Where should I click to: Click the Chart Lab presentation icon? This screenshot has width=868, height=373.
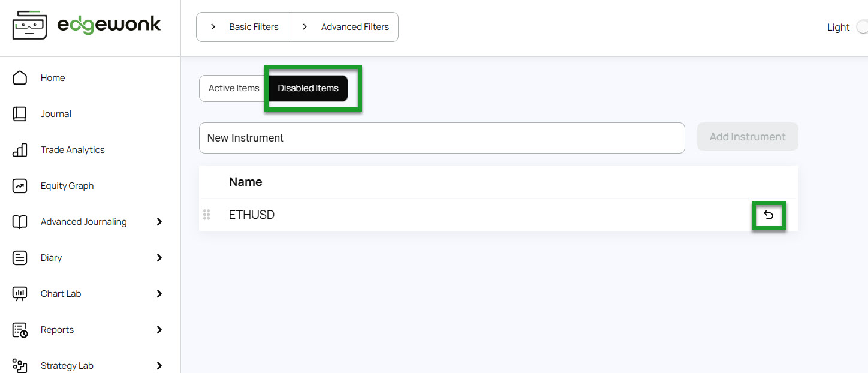(20, 294)
